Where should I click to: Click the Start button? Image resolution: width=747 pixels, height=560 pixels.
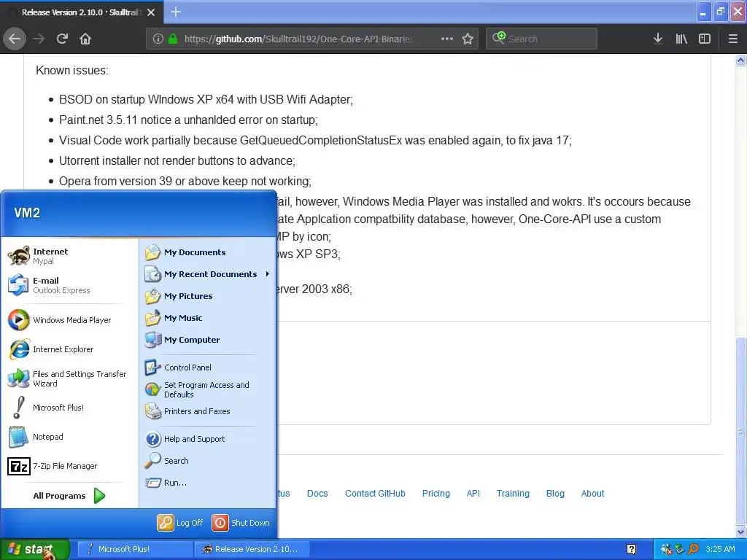click(34, 550)
